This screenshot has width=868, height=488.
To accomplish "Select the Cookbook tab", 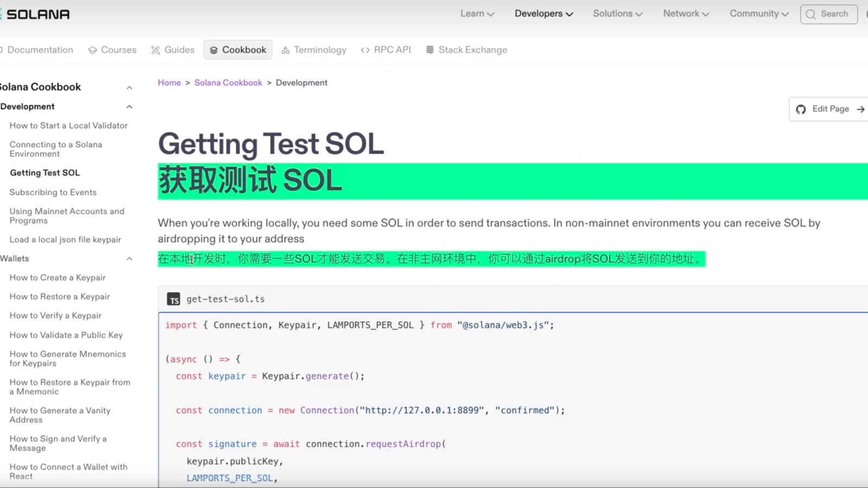I will [x=238, y=50].
